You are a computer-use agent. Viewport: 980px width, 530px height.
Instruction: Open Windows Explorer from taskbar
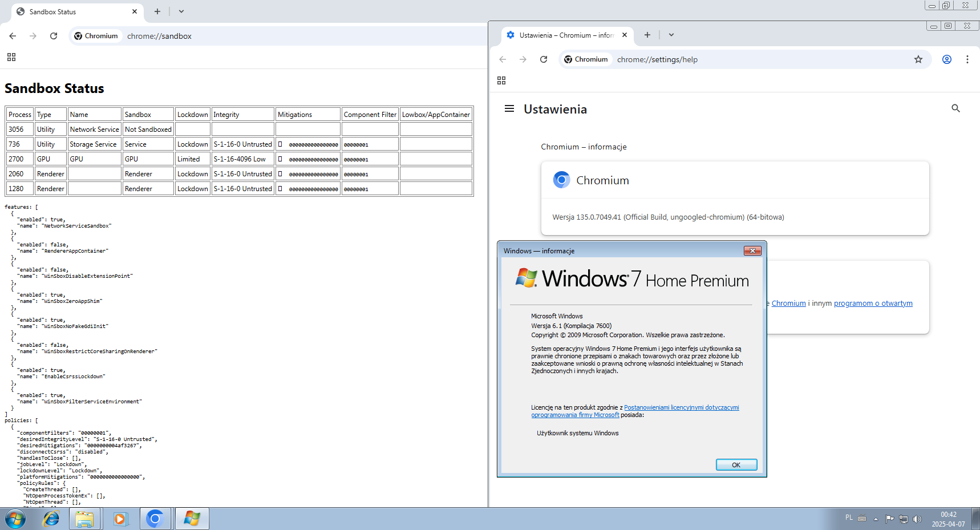pos(84,519)
